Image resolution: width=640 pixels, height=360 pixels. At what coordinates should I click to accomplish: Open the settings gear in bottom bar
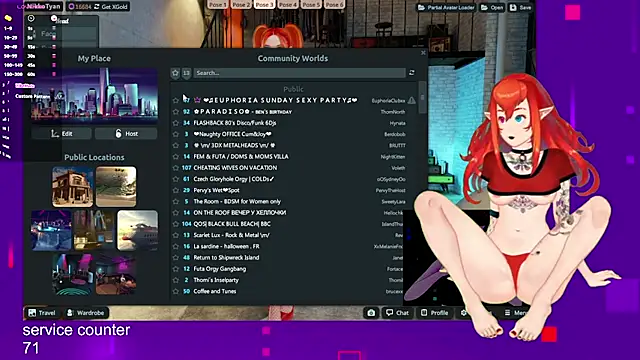463,313
